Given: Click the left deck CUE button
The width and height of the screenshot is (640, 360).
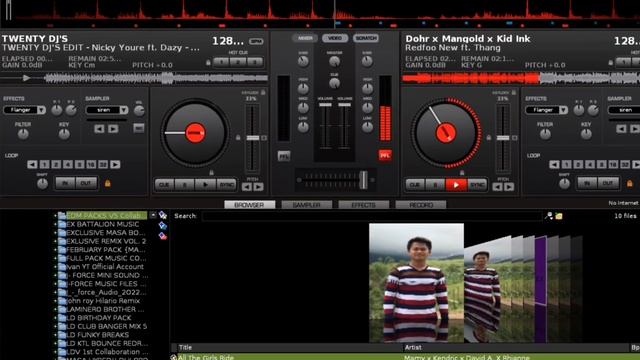Looking at the screenshot, I should click(x=164, y=185).
